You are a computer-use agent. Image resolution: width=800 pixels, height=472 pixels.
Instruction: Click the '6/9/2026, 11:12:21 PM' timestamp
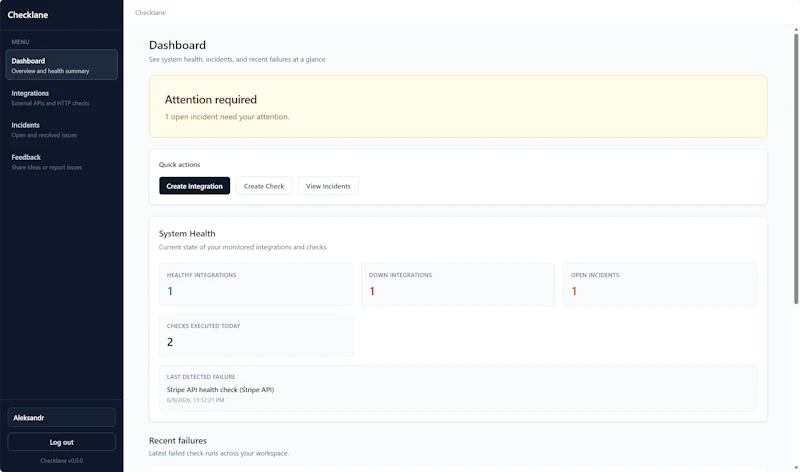coord(195,400)
